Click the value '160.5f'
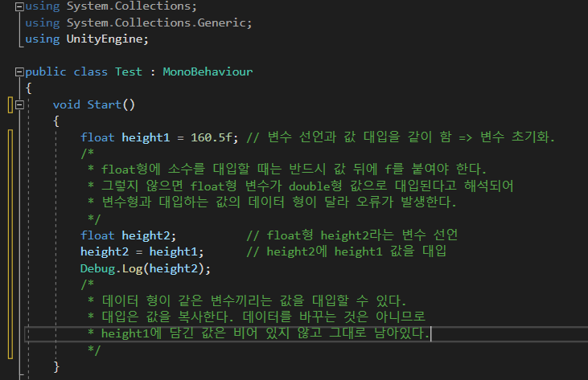Image resolution: width=588 pixels, height=380 pixels. (212, 137)
